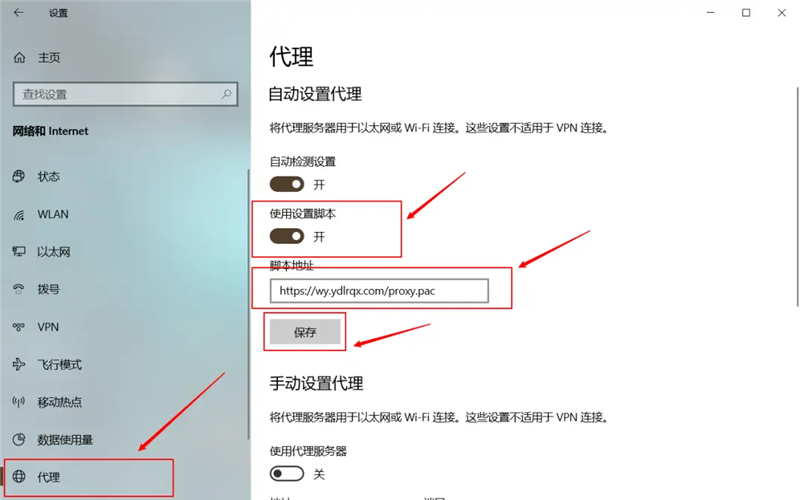Click the 飞行模式 airplane icon
The width and height of the screenshot is (800, 500).
[18, 364]
